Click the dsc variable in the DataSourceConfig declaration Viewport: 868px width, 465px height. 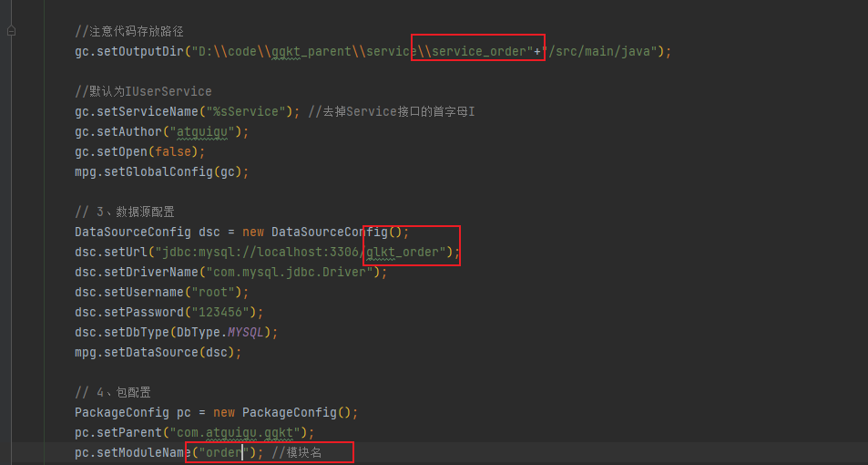click(x=209, y=232)
